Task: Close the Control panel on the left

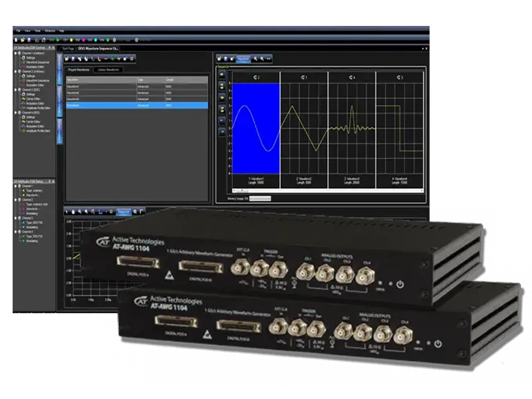Action: coord(53,48)
